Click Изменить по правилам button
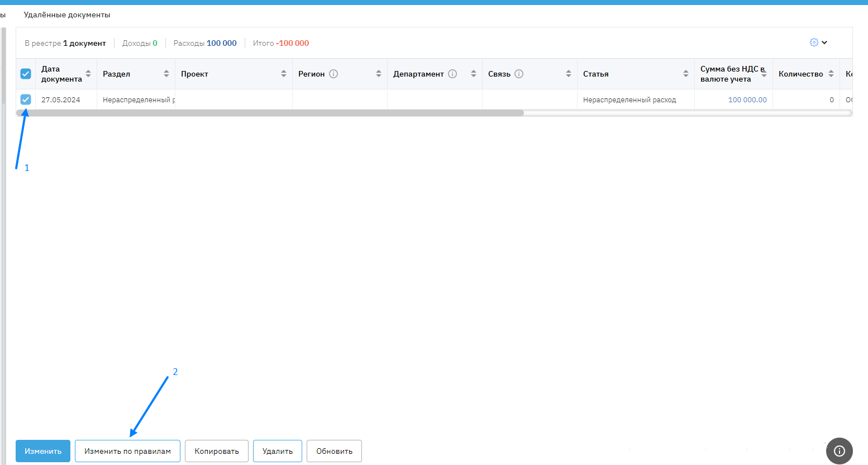868x465 pixels. click(127, 451)
